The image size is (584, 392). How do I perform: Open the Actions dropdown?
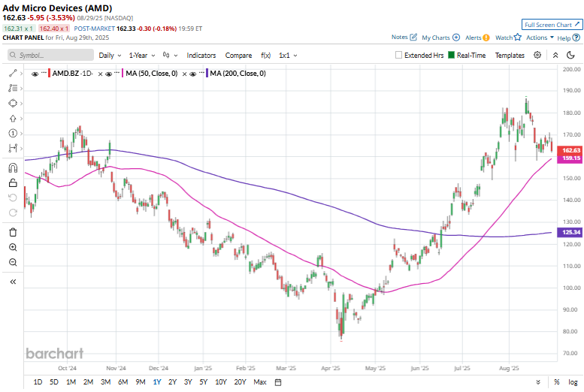540,38
